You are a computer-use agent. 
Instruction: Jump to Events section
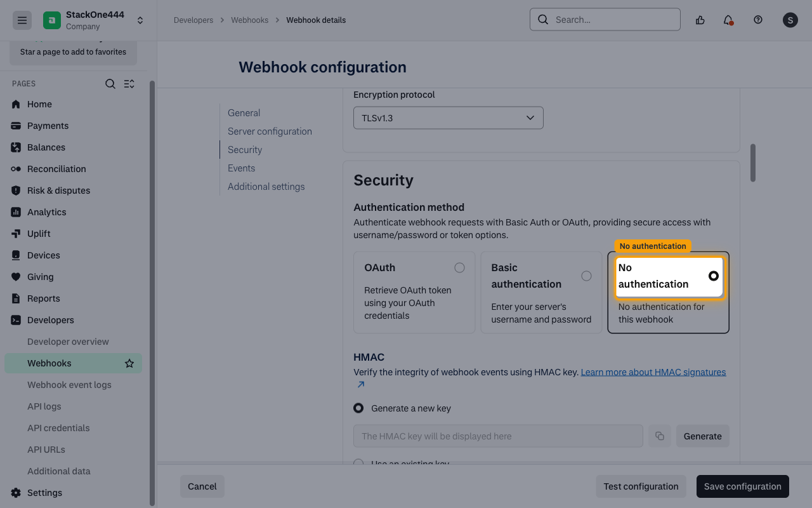click(241, 168)
